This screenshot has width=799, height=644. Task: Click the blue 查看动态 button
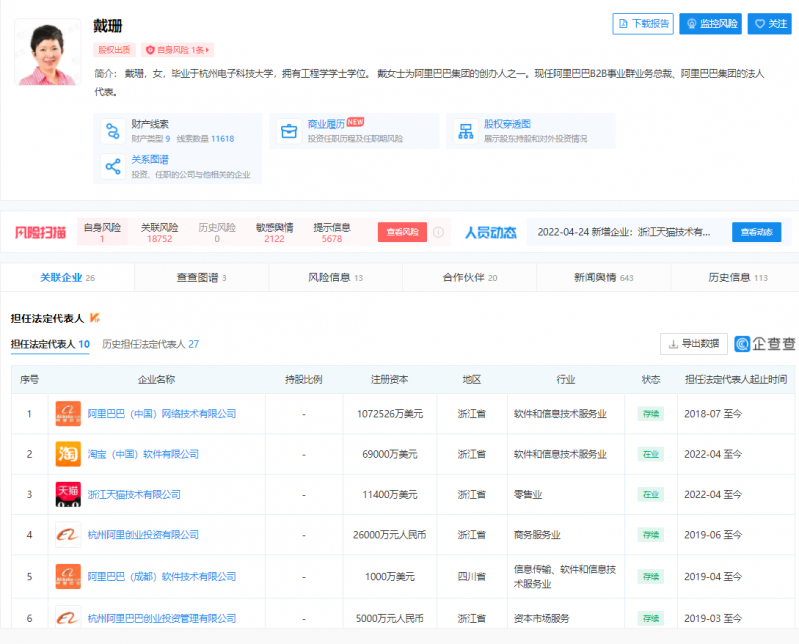click(x=756, y=232)
